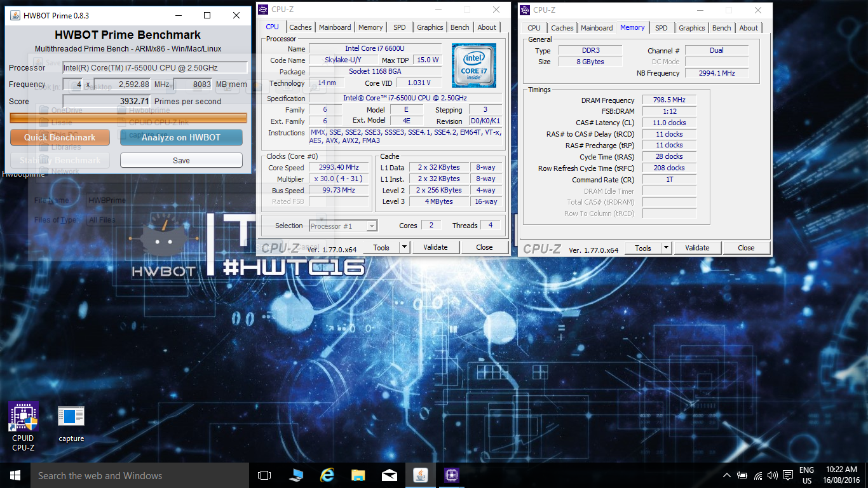Open the Wi-Fi network tray icon

click(x=757, y=475)
